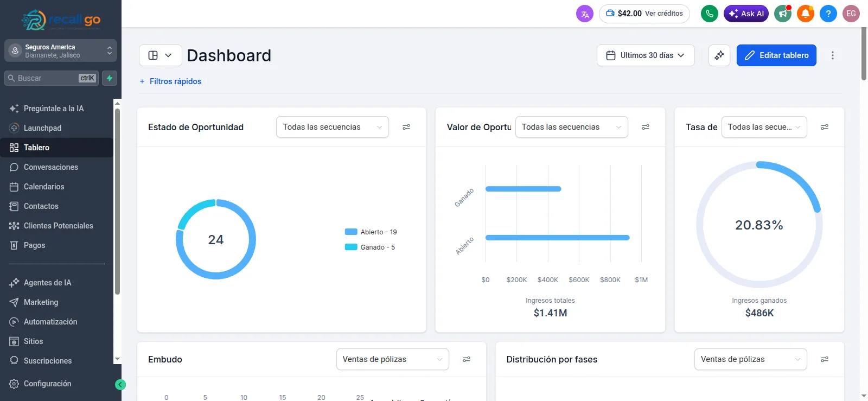The width and height of the screenshot is (868, 401).
Task: Open the language translate icon
Action: click(x=585, y=14)
